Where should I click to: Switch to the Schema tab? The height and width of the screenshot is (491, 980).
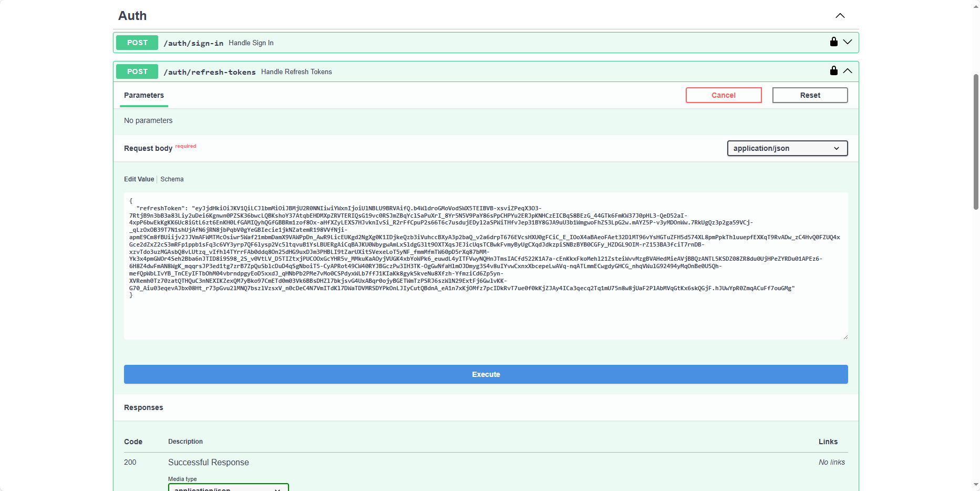[172, 179]
